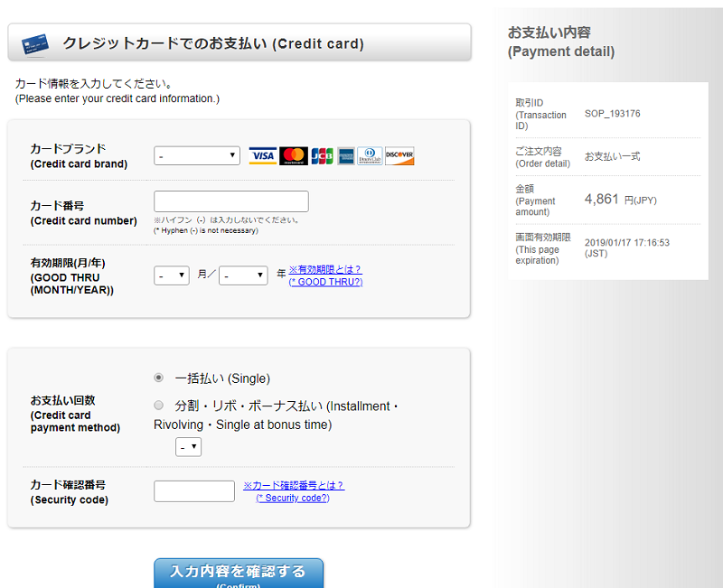Click the Diners Club logo
723x588 pixels.
pyautogui.click(x=370, y=156)
